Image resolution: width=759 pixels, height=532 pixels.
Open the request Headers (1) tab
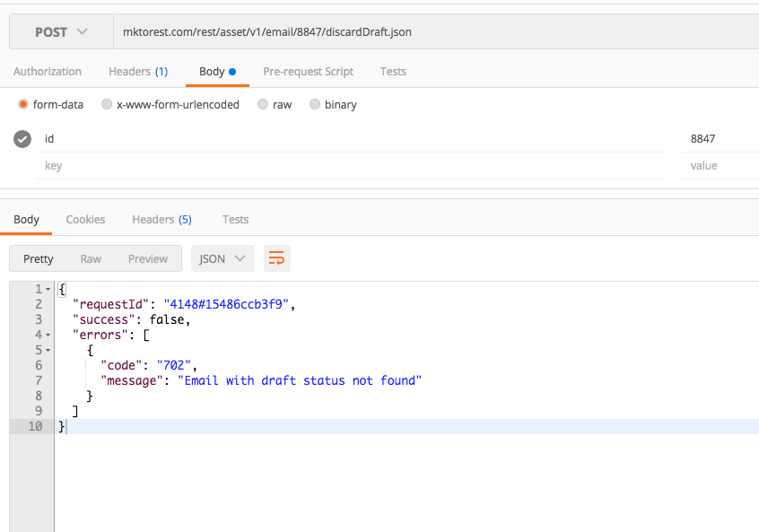tap(138, 72)
